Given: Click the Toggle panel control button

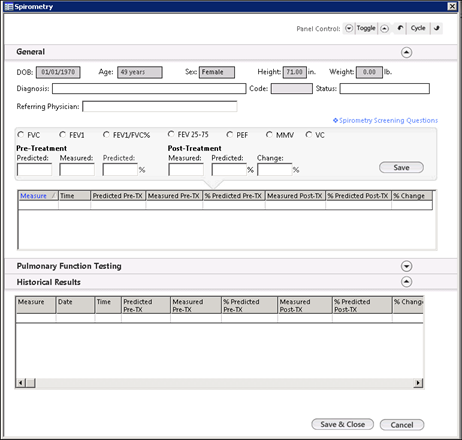Looking at the screenshot, I should pos(366,28).
